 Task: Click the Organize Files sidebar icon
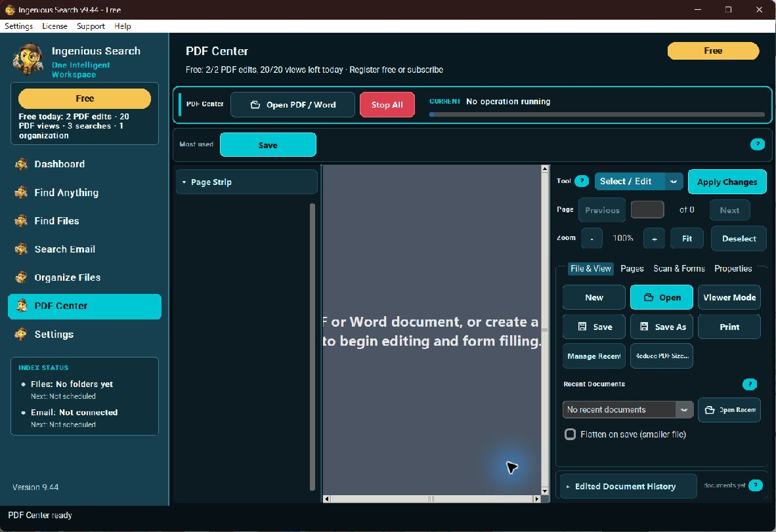[x=21, y=277]
